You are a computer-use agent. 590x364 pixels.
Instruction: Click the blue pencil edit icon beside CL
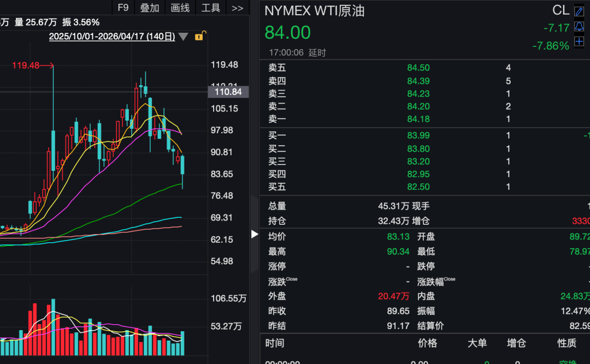coord(579,11)
